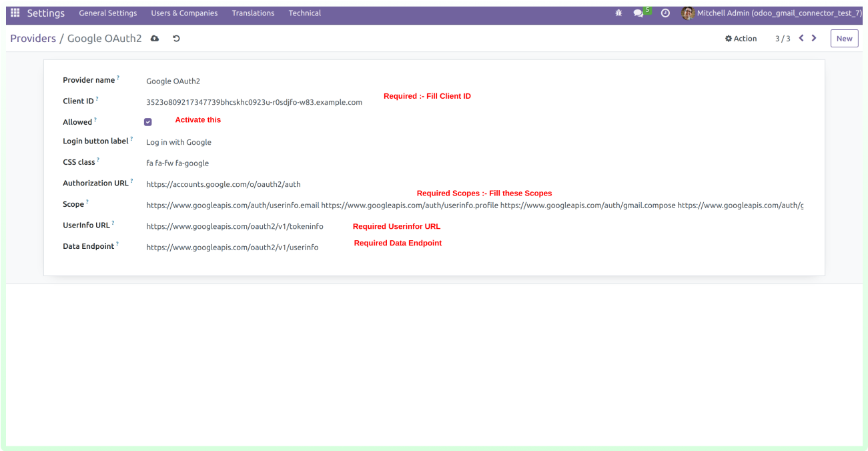Discard changes with the undo icon
The height and width of the screenshot is (451, 868).
click(x=176, y=39)
